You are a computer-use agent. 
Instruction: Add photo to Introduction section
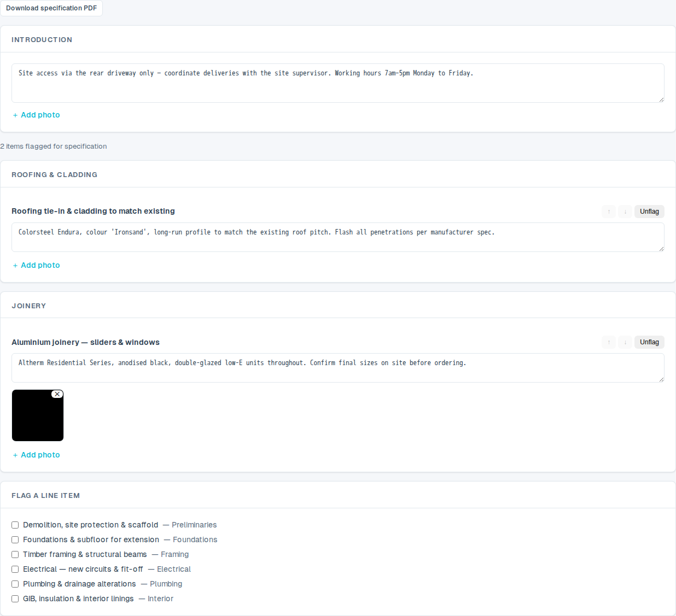click(36, 115)
